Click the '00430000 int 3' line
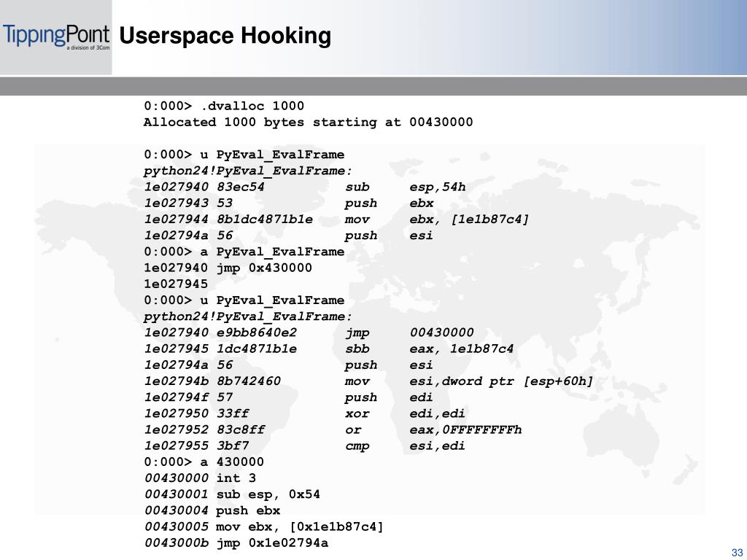Screen dimensions: 747x560 (200, 478)
